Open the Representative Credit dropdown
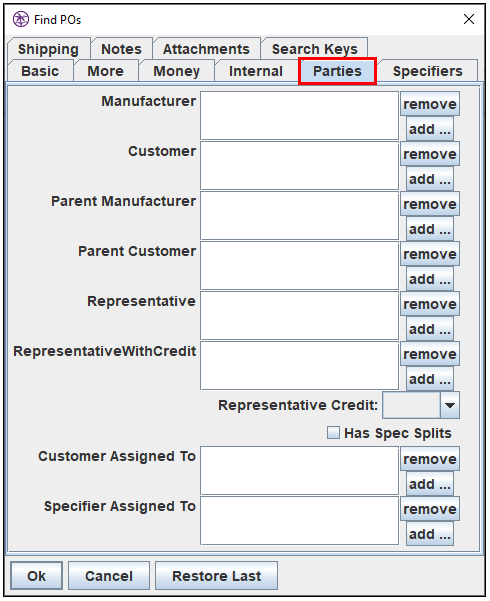The height and width of the screenshot is (601, 490). [x=450, y=405]
